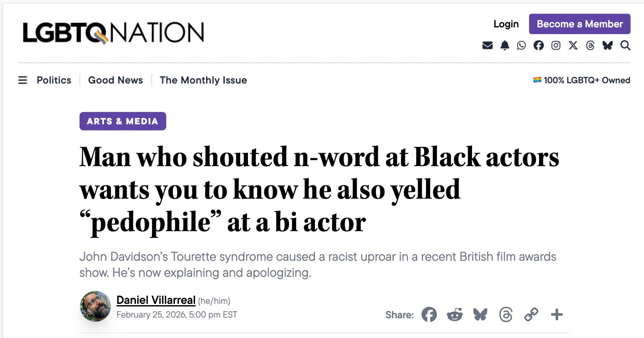Viewport: 644px width, 338px height.
Task: Open the Bluesky butterfly header icon
Action: click(x=608, y=45)
